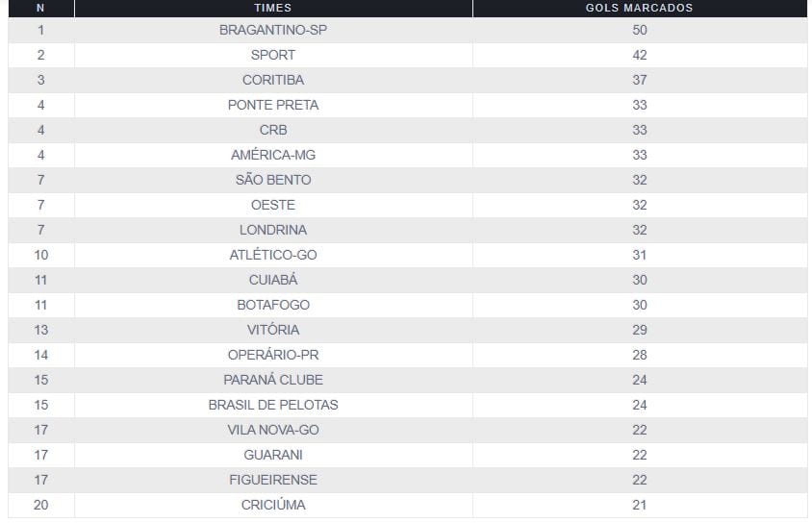Click the TIMES column header
This screenshot has height=523, width=812.
273,8
